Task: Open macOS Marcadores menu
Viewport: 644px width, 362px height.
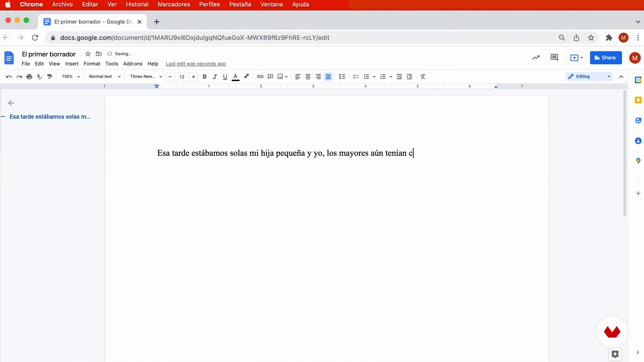Action: coord(174,5)
